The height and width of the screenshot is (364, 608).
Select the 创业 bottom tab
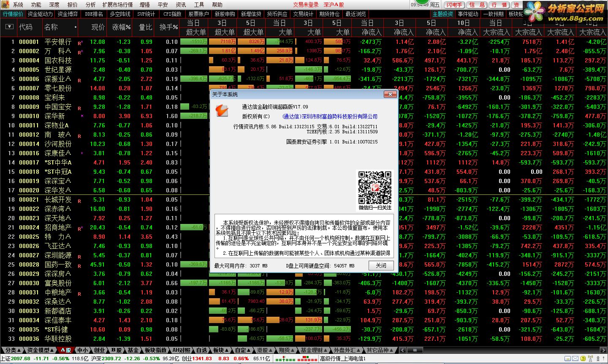(x=99, y=350)
